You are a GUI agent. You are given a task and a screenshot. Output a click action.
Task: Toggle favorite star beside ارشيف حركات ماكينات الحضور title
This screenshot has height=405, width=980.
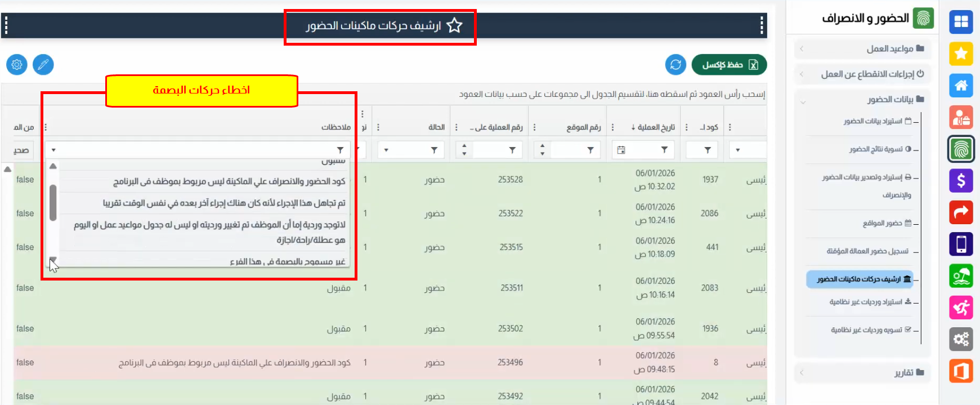coord(454,25)
